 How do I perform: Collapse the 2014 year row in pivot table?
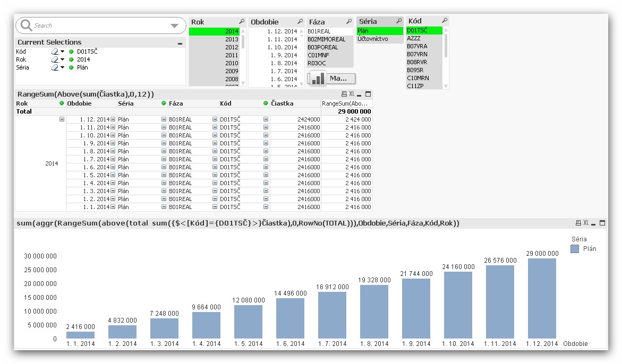pyautogui.click(x=62, y=119)
